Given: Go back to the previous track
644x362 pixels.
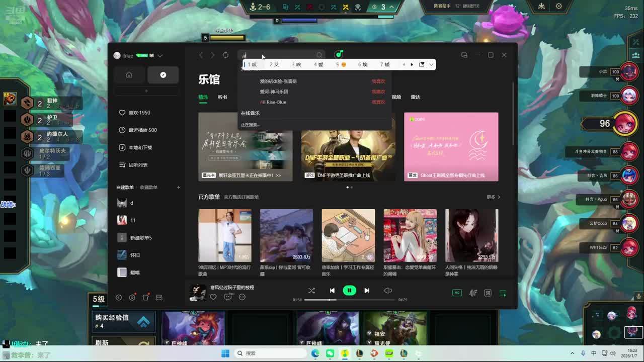Looking at the screenshot, I should [x=332, y=290].
